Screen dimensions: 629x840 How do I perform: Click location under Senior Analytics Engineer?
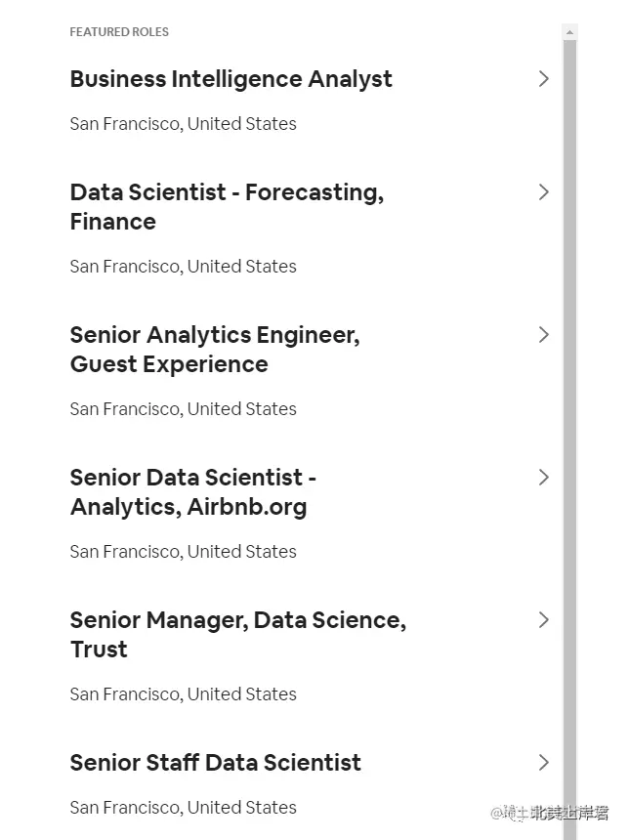click(x=183, y=409)
